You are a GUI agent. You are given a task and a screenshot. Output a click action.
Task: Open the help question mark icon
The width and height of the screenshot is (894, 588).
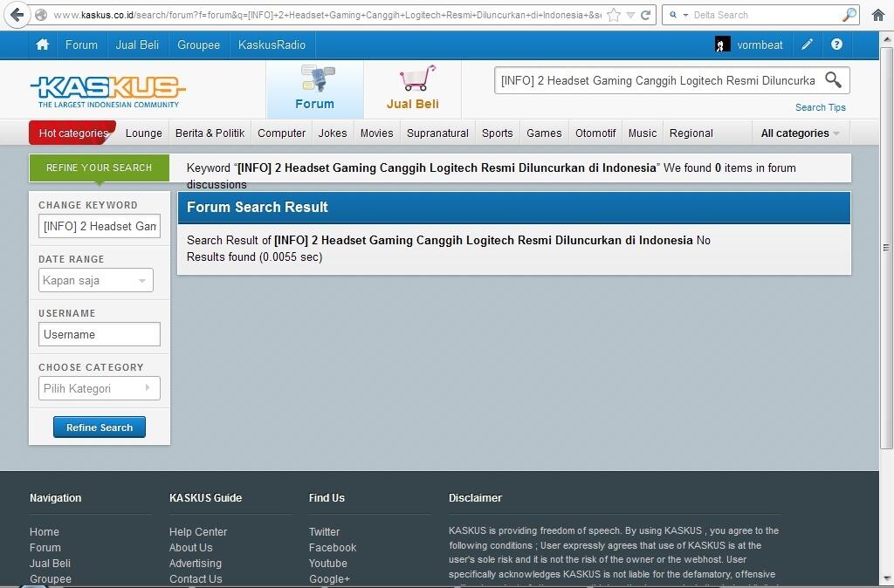coord(836,44)
